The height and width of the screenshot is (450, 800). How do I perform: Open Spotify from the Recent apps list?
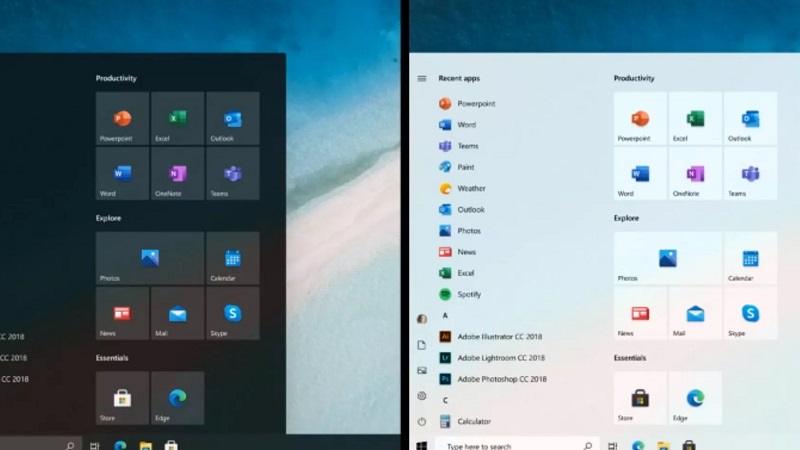point(468,294)
